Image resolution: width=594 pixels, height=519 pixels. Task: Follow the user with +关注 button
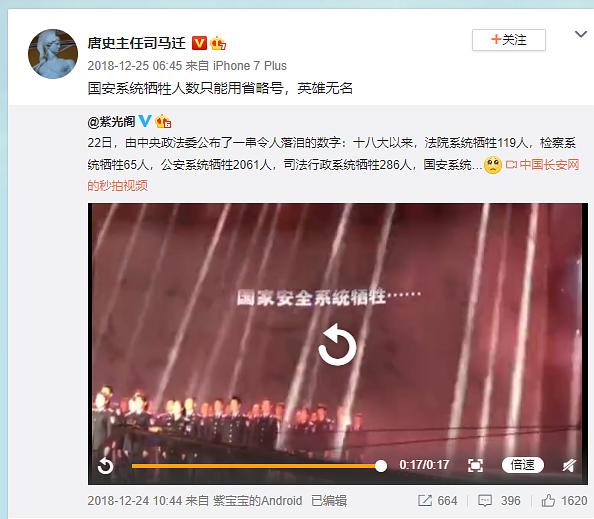tap(508, 40)
